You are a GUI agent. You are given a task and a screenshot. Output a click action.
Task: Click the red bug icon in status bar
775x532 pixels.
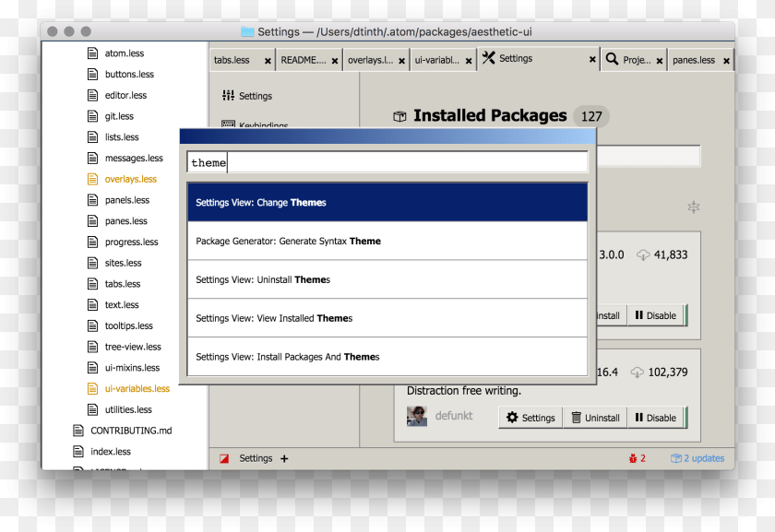[633, 458]
